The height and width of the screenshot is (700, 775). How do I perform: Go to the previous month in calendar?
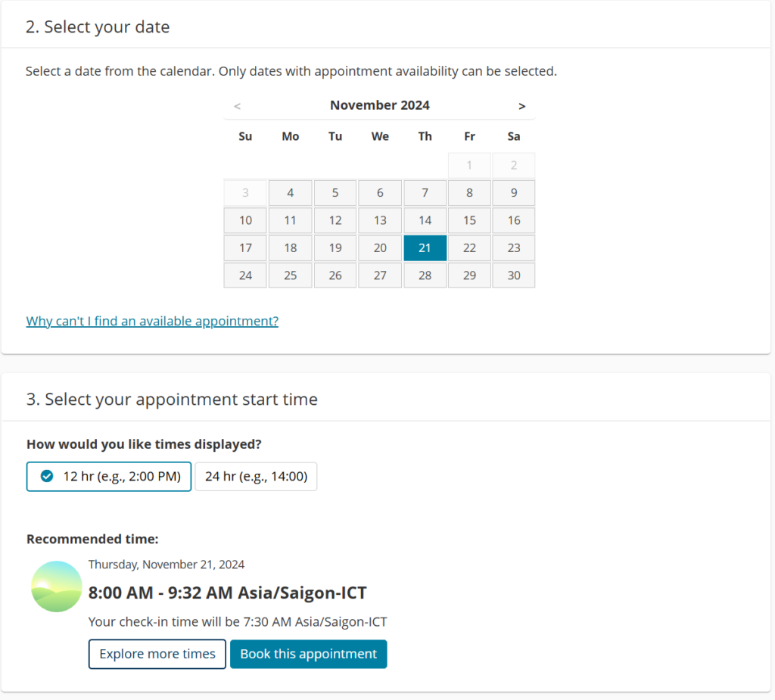[238, 106]
